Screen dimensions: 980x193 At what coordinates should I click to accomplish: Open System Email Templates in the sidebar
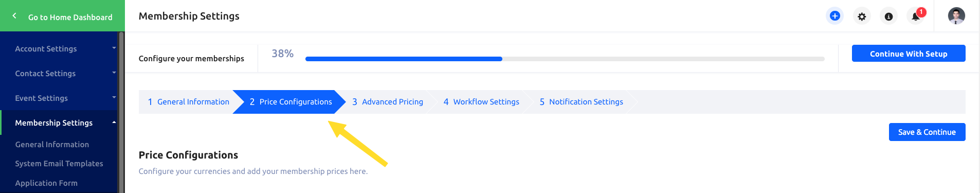click(x=59, y=164)
